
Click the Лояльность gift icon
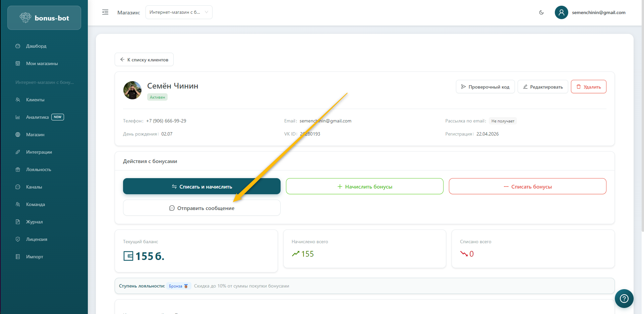[18, 169]
